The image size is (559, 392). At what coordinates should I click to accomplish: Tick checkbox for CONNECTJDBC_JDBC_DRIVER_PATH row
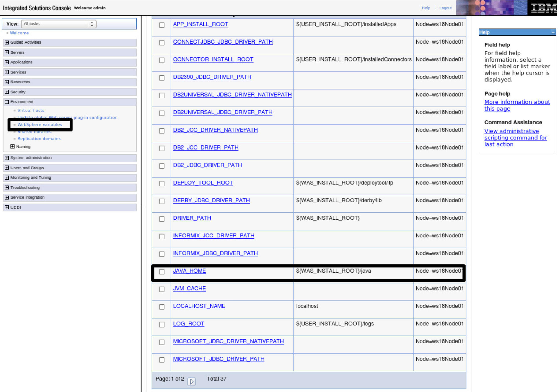pos(162,43)
